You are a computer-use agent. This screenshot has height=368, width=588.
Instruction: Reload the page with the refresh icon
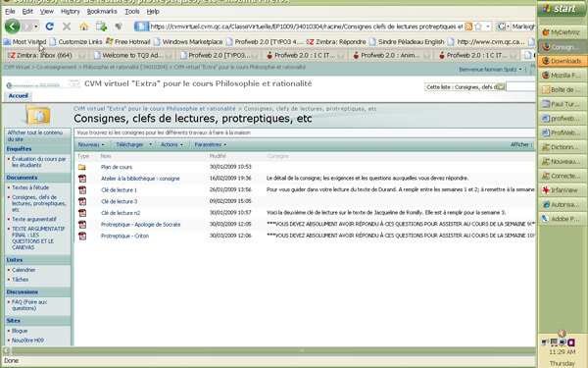click(50, 26)
